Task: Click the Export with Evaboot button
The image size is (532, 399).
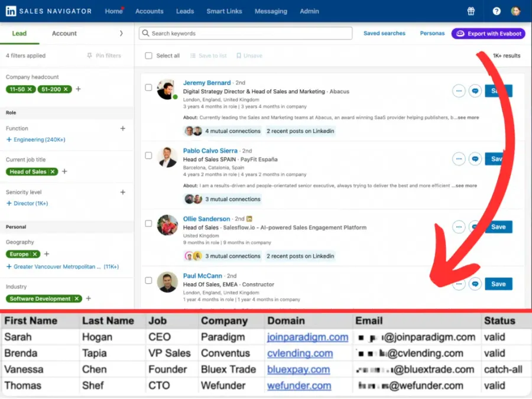Action: click(x=488, y=34)
